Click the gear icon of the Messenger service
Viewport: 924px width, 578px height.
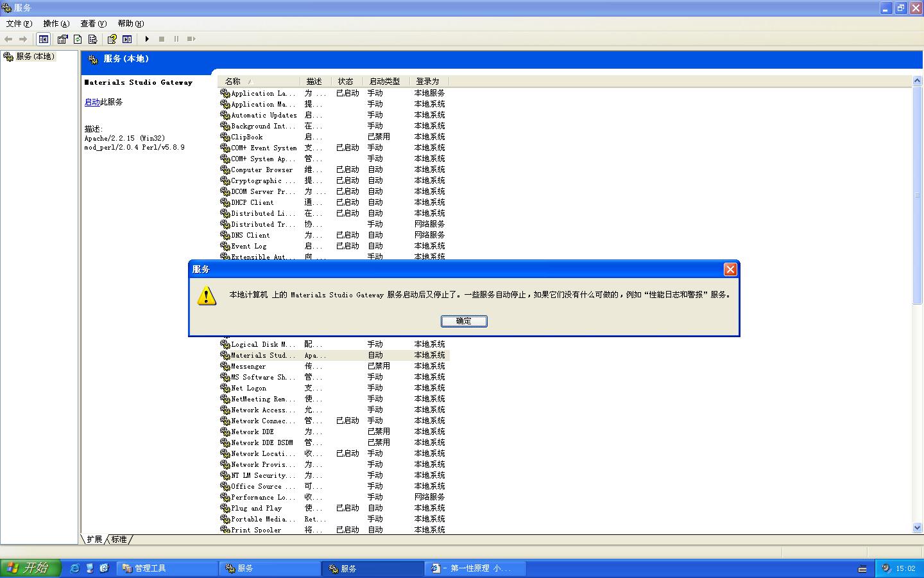pyautogui.click(x=225, y=366)
